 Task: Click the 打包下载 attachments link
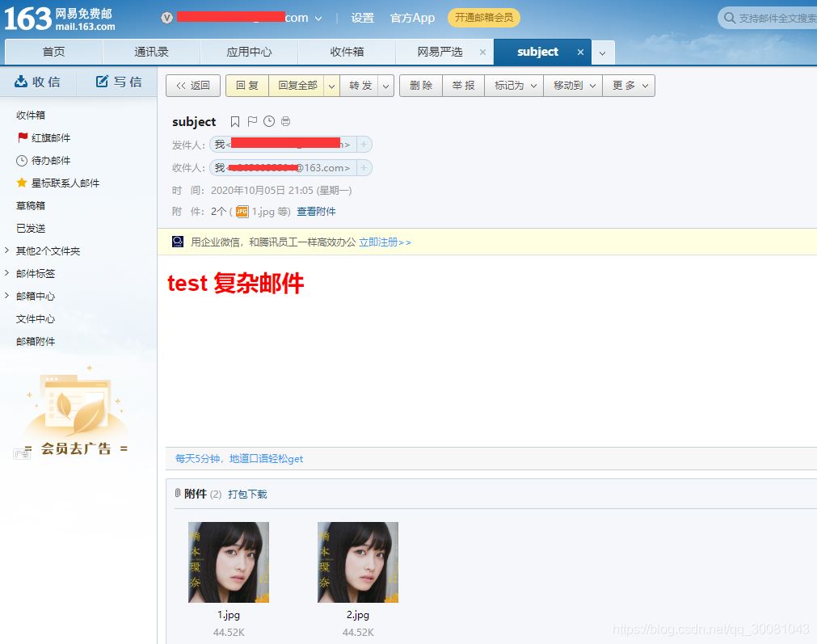[x=246, y=494]
